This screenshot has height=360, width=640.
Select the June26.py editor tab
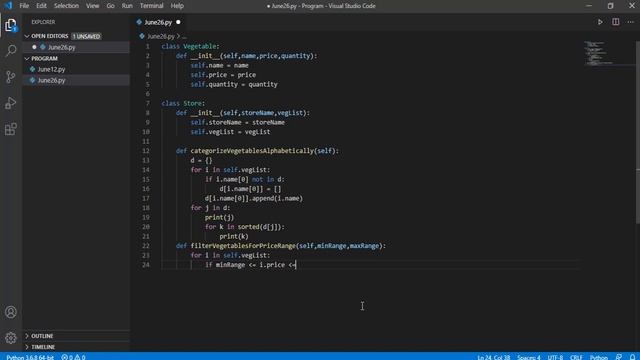click(158, 22)
